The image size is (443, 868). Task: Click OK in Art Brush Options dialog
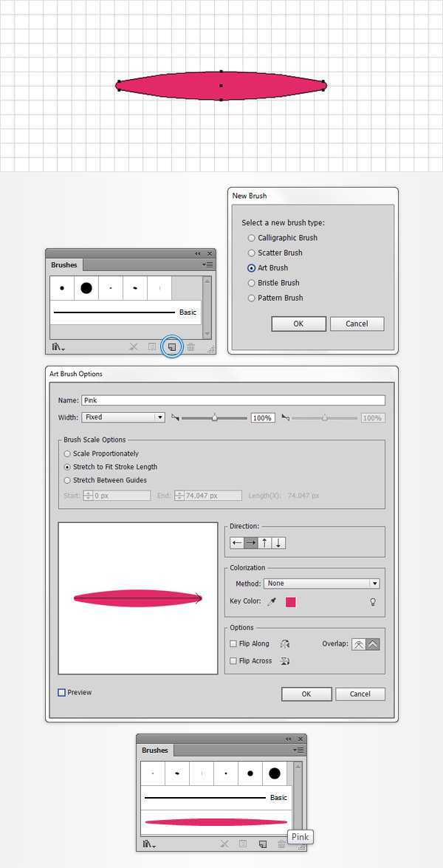[306, 694]
